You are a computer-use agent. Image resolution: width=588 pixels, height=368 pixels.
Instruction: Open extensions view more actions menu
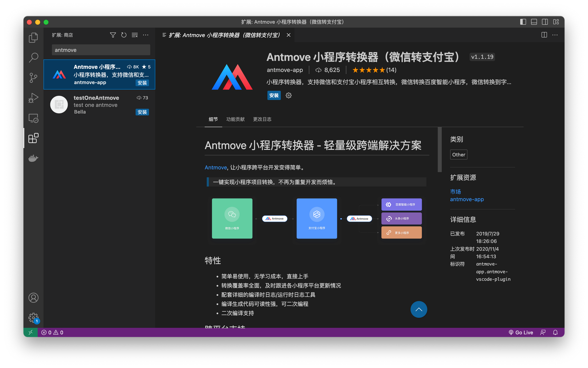click(x=146, y=35)
